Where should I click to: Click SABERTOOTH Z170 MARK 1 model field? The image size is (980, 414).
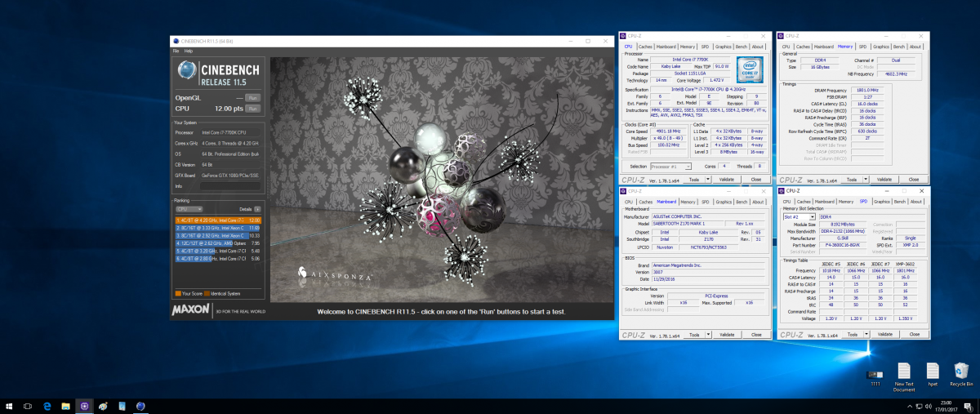coord(687,223)
